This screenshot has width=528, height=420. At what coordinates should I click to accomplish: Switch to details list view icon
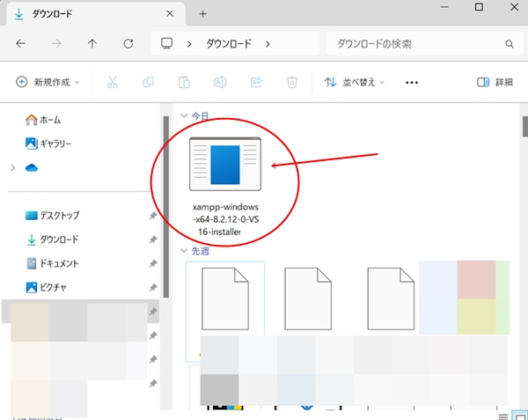coord(502,417)
